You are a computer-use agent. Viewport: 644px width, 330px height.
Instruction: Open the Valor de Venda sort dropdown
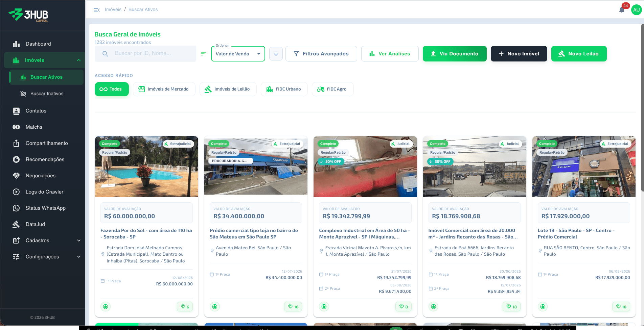[x=238, y=54]
